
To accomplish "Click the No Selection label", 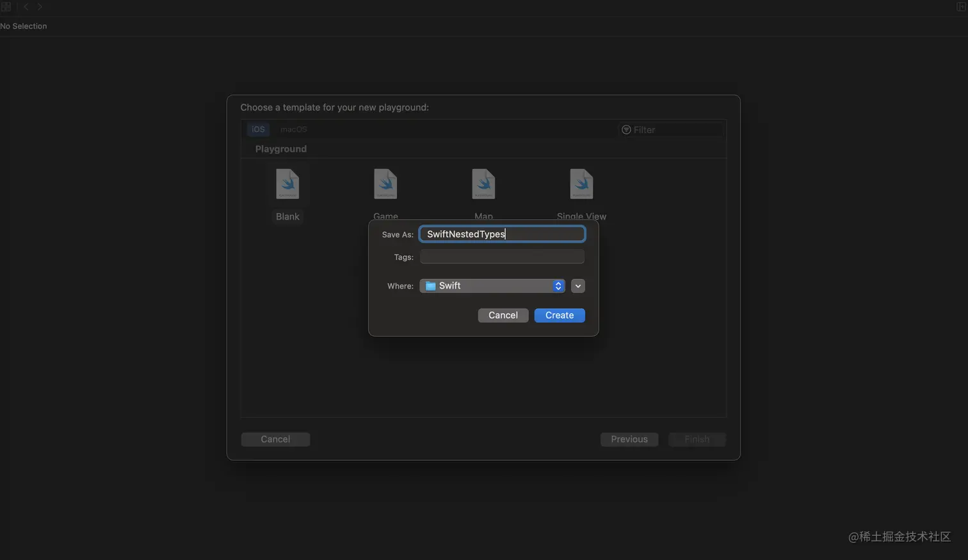I will click(24, 26).
